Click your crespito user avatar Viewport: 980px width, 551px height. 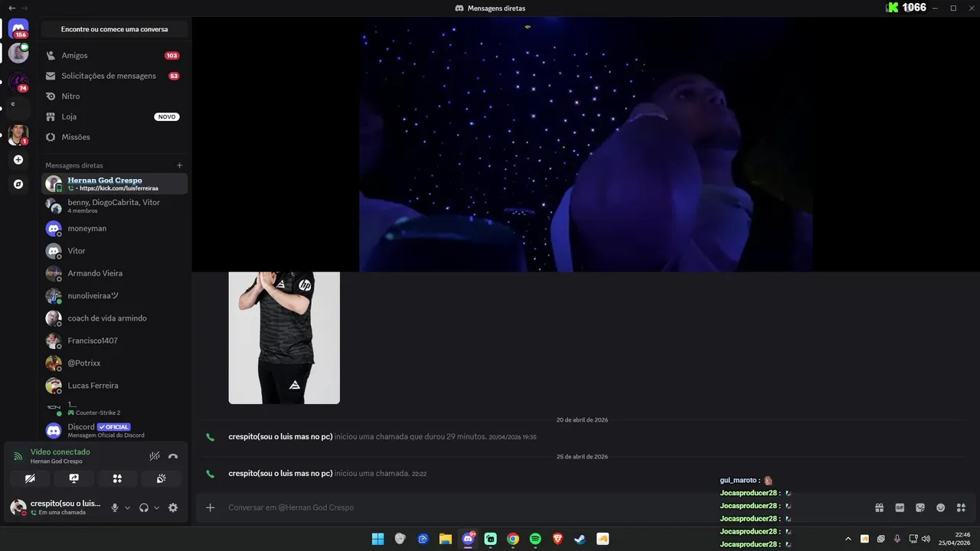pyautogui.click(x=18, y=507)
